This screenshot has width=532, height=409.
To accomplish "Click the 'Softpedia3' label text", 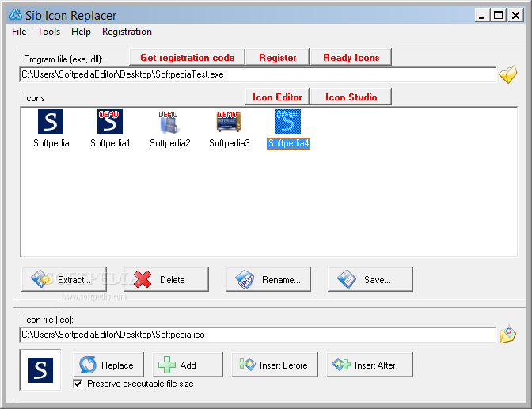I will point(230,143).
